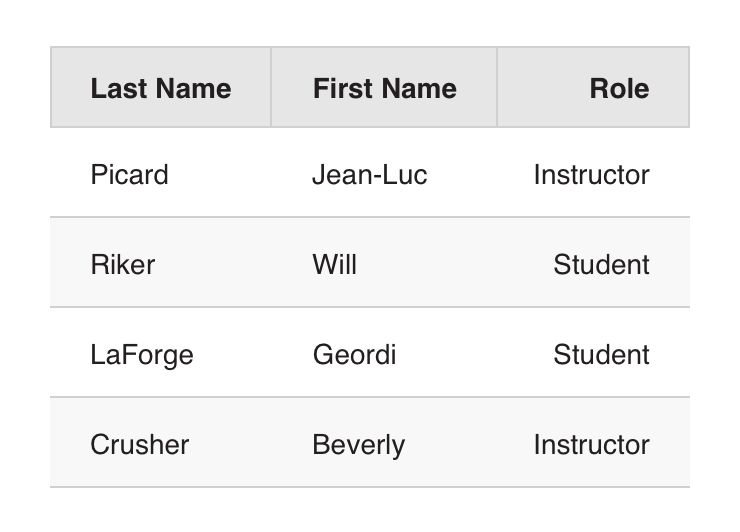This screenshot has width=740, height=532.
Task: Select the LaForge last name cell
Action: click(x=142, y=355)
